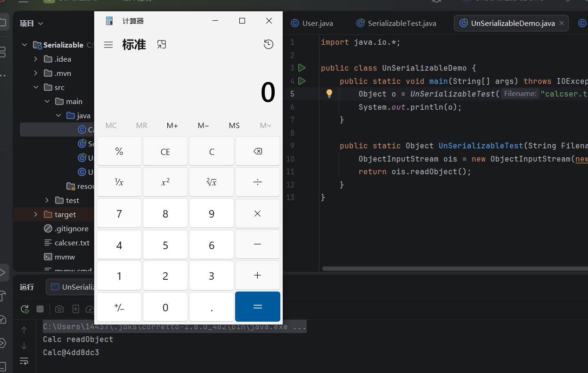Open the Build hammer sidebar icon
The width and height of the screenshot is (588, 373).
coord(3,296)
